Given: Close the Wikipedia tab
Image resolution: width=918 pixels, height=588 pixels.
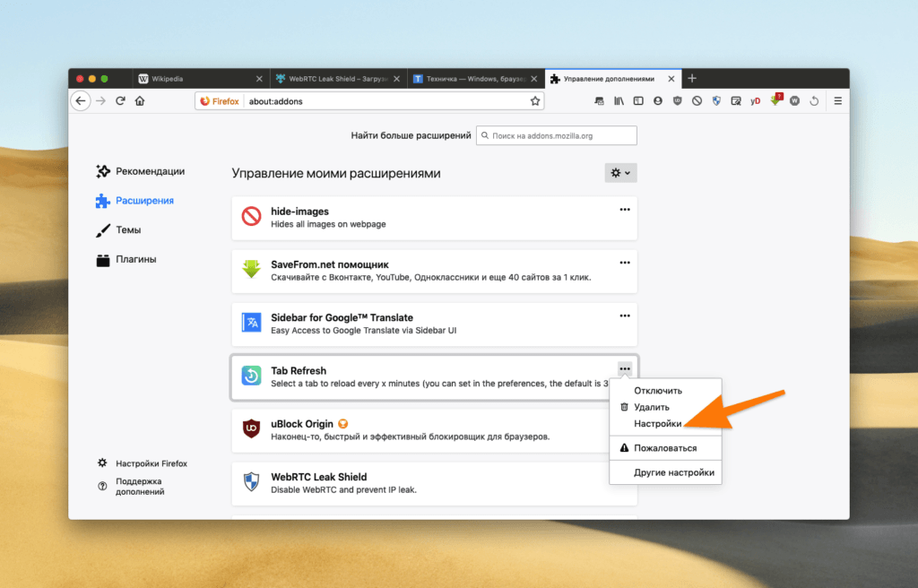Looking at the screenshot, I should (259, 79).
